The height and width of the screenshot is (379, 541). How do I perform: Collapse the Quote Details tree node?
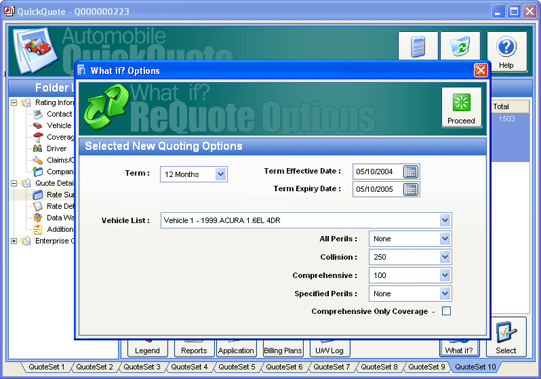pyautogui.click(x=14, y=183)
